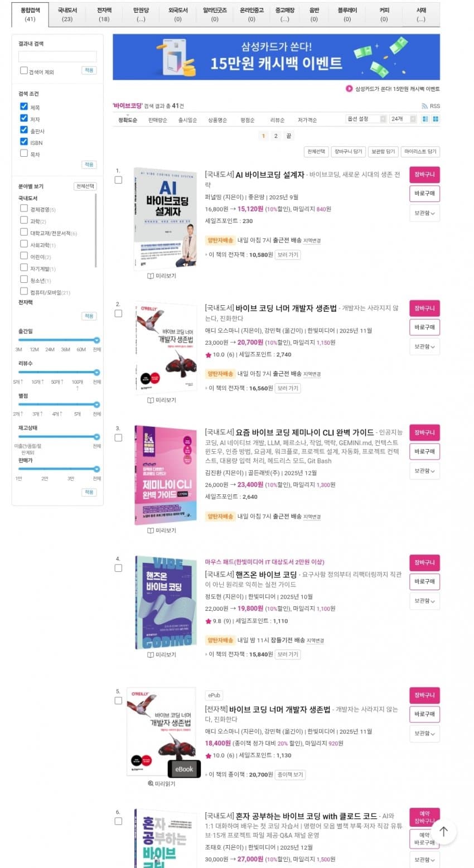Expand 보관함 dropdown for first book
Screen dimensions: 474x868
click(x=424, y=213)
